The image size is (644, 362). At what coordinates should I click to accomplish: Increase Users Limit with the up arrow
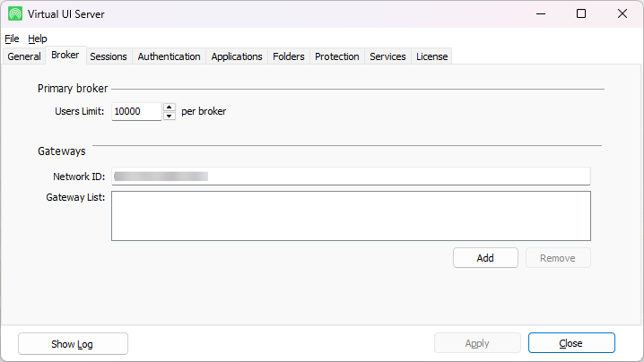[x=169, y=108]
